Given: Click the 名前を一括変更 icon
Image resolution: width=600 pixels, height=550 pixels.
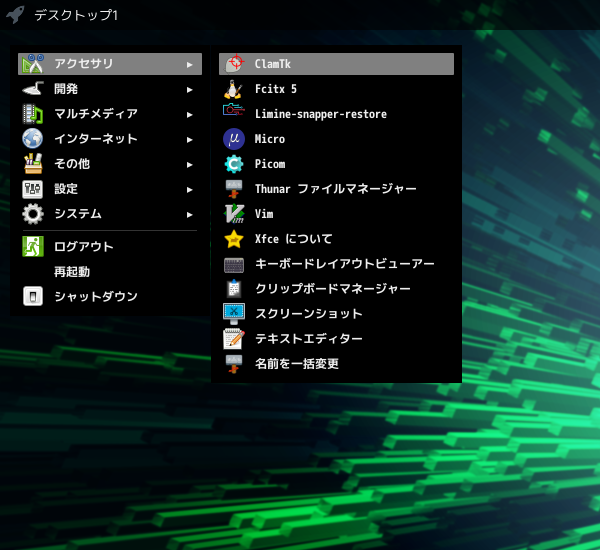Looking at the screenshot, I should (x=234, y=364).
